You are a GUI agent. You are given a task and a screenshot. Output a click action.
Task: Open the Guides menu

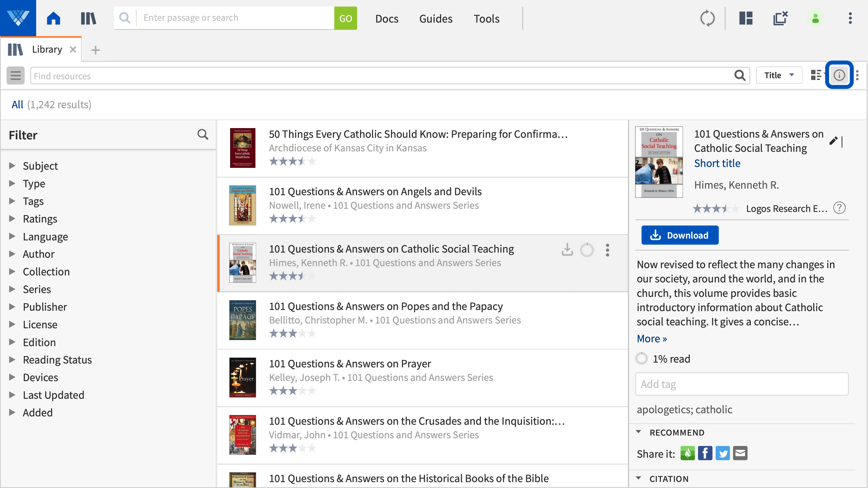(436, 19)
